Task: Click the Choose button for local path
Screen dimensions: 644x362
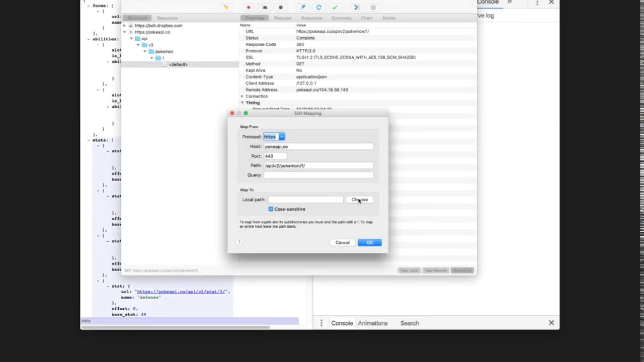Action: pos(359,200)
